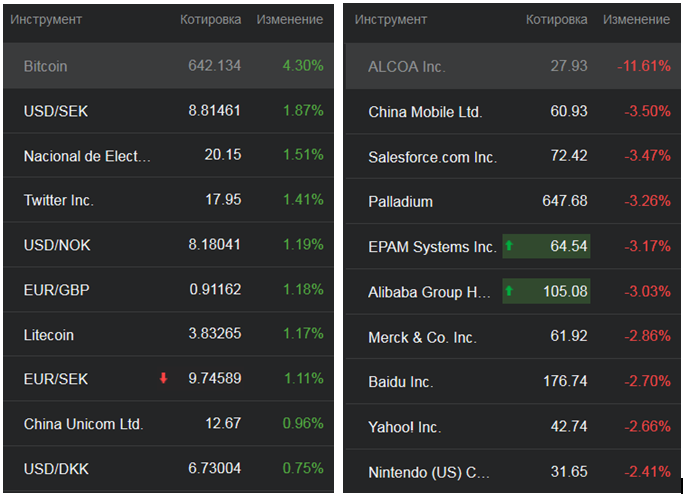Select the Bitcoin row
685x500 pixels.
tap(46, 66)
